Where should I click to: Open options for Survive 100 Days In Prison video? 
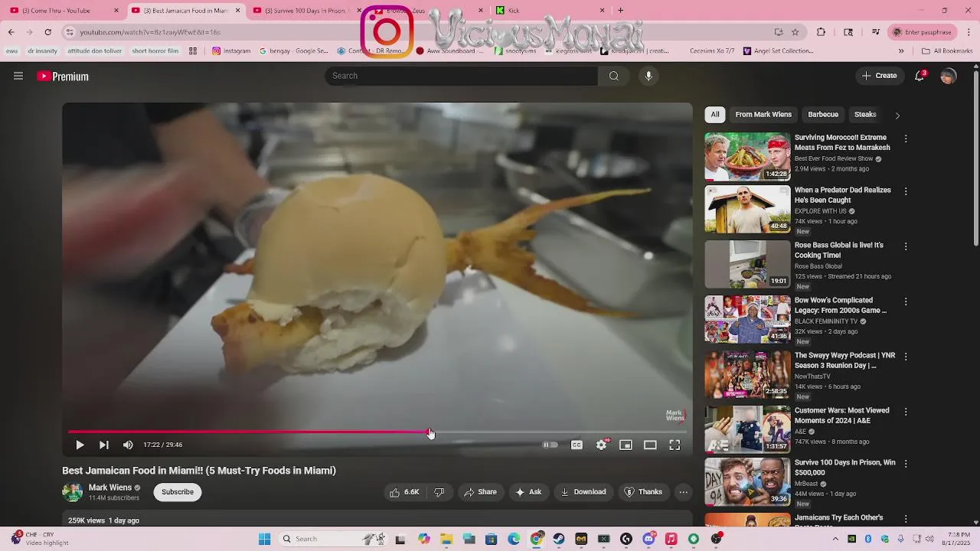point(906,464)
